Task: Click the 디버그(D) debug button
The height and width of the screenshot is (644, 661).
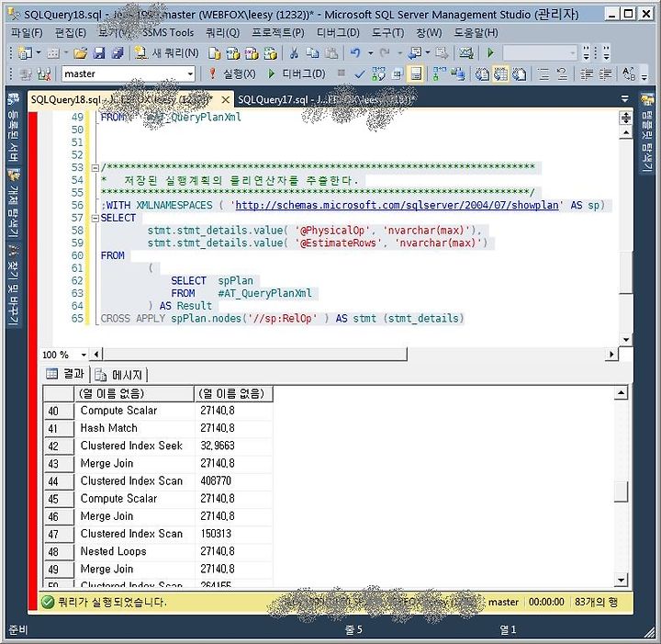Action: point(297,74)
